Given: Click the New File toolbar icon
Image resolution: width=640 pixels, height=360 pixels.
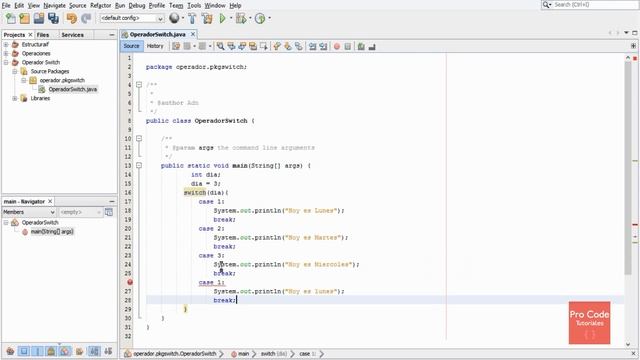Looking at the screenshot, I should click(10, 18).
